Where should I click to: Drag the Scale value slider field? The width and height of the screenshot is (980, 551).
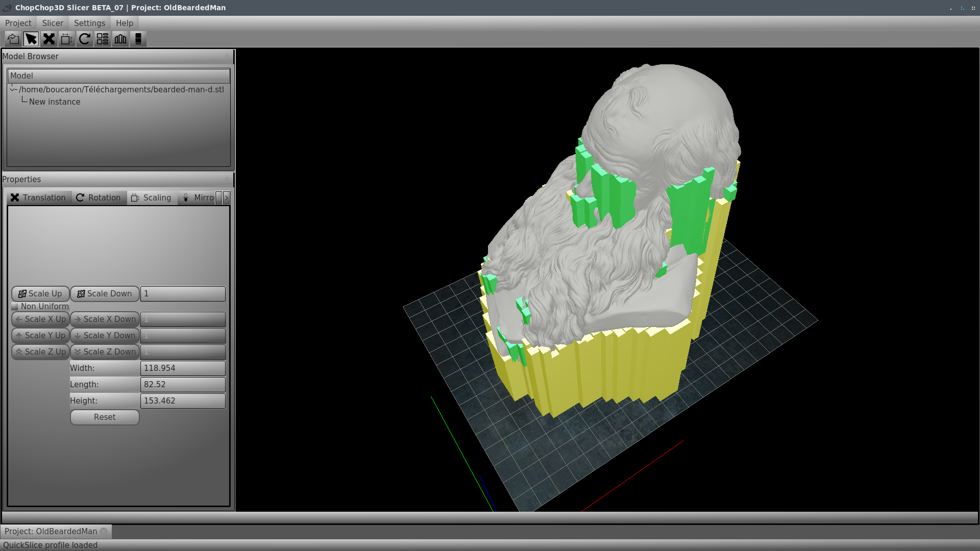click(182, 293)
